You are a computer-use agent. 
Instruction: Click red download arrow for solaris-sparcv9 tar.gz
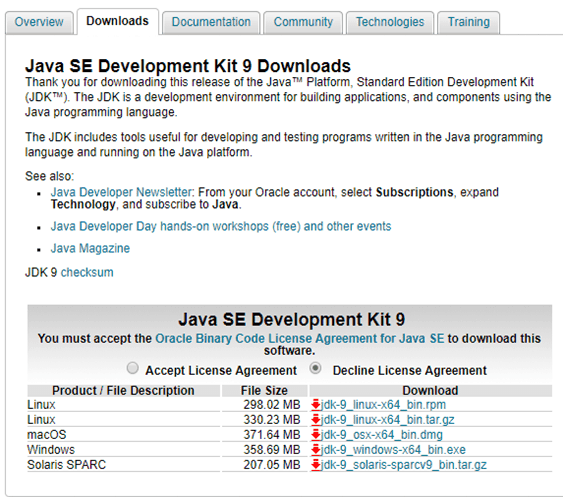click(316, 465)
